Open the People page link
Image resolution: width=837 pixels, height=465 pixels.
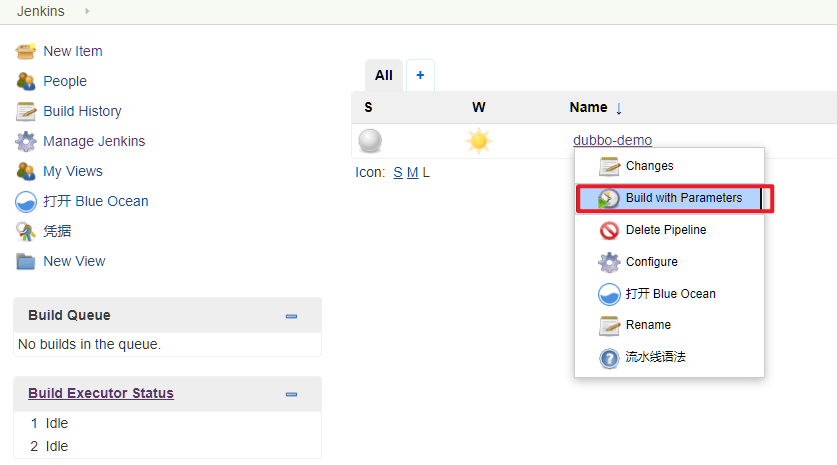click(x=65, y=81)
